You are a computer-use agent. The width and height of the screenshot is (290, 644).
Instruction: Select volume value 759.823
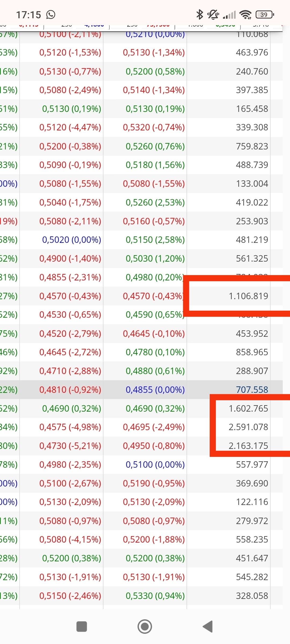[252, 146]
